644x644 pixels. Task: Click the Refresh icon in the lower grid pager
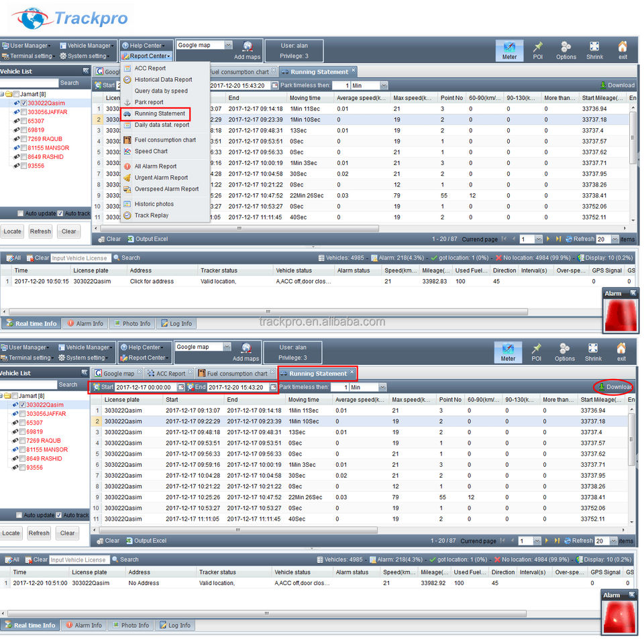tap(569, 541)
